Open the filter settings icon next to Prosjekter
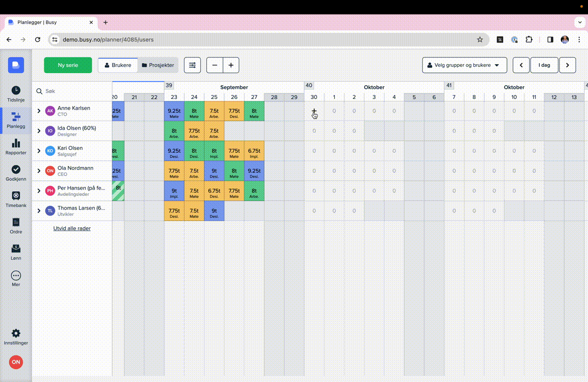This screenshot has height=382, width=588. click(x=192, y=65)
